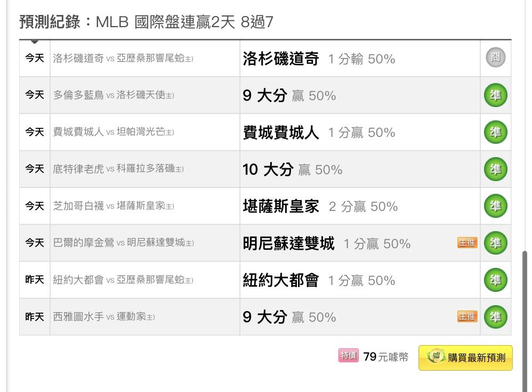Click the vertical scrollbar thumb on the right
The height and width of the screenshot is (392, 532).
525,321
